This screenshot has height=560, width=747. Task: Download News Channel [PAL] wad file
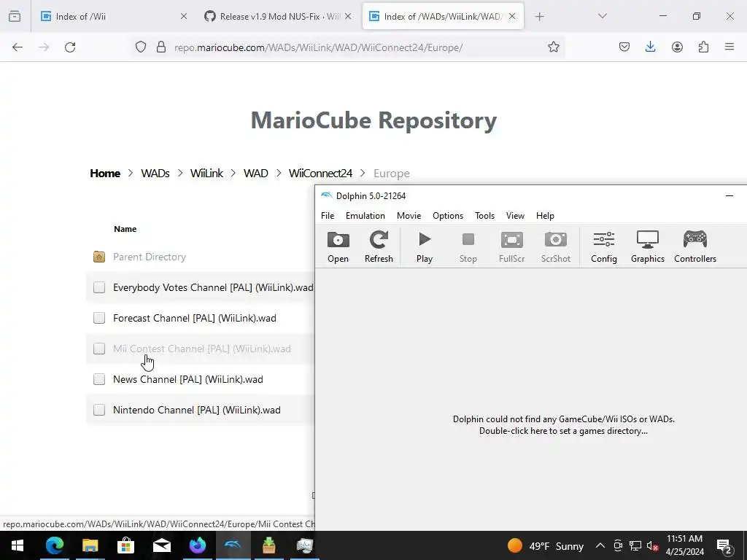click(x=187, y=379)
